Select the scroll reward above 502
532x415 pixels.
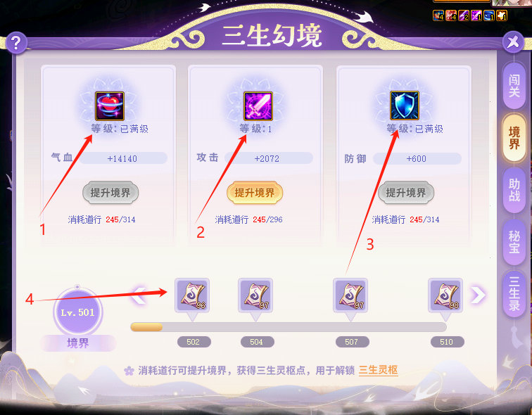192,295
